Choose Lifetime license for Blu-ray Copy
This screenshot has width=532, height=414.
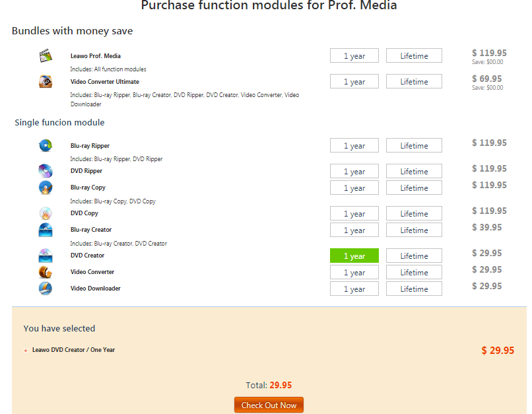pos(414,188)
